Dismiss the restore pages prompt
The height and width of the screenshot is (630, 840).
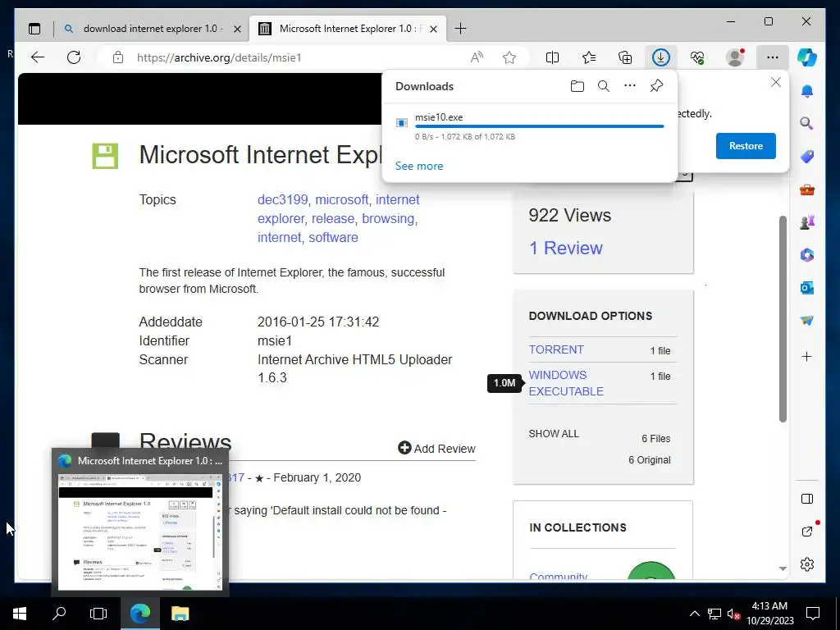click(776, 83)
